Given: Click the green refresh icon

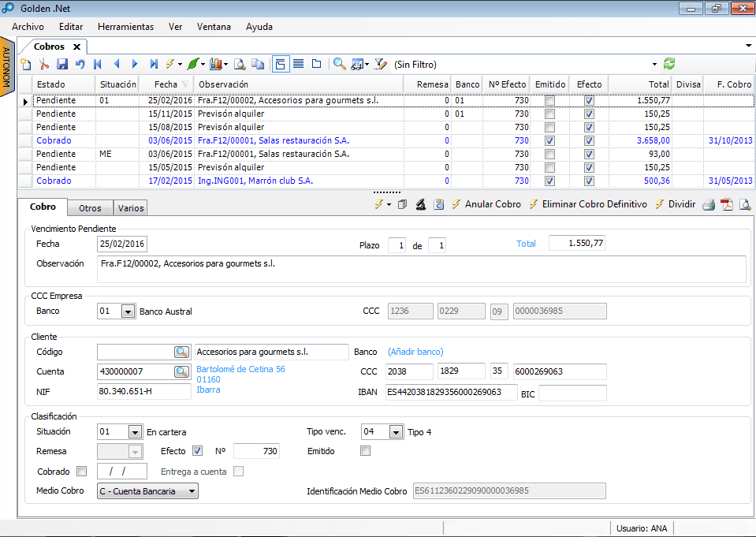Looking at the screenshot, I should 669,64.
